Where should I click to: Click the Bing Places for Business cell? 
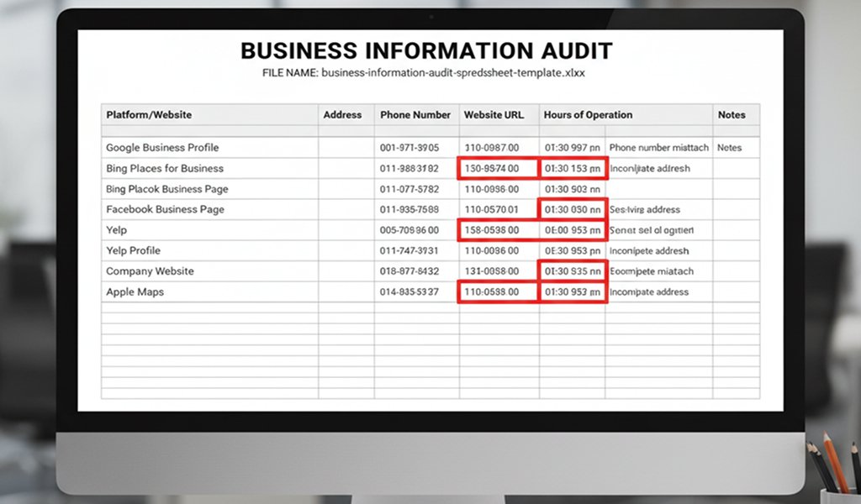click(209, 168)
